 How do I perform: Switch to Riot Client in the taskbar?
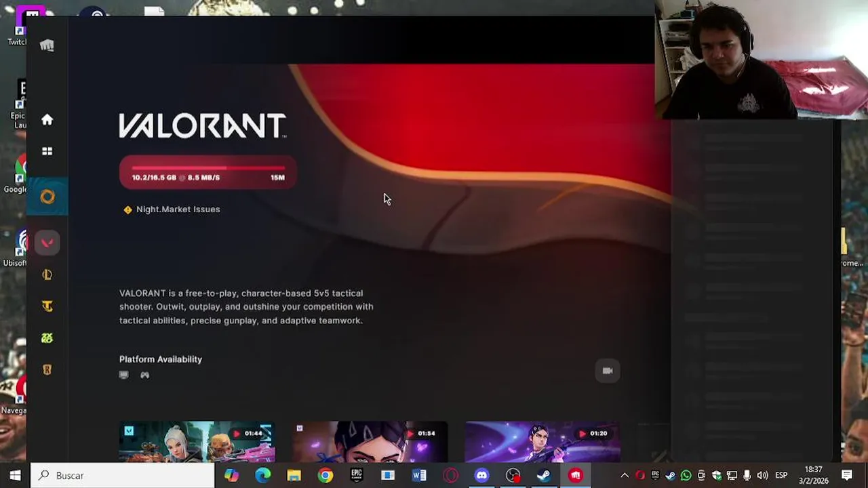[x=575, y=475]
